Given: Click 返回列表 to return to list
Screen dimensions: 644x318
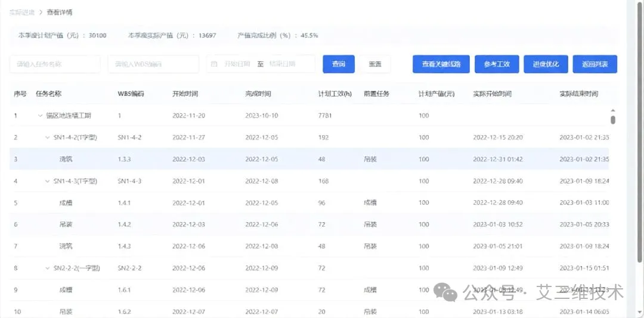Looking at the screenshot, I should pos(595,64).
